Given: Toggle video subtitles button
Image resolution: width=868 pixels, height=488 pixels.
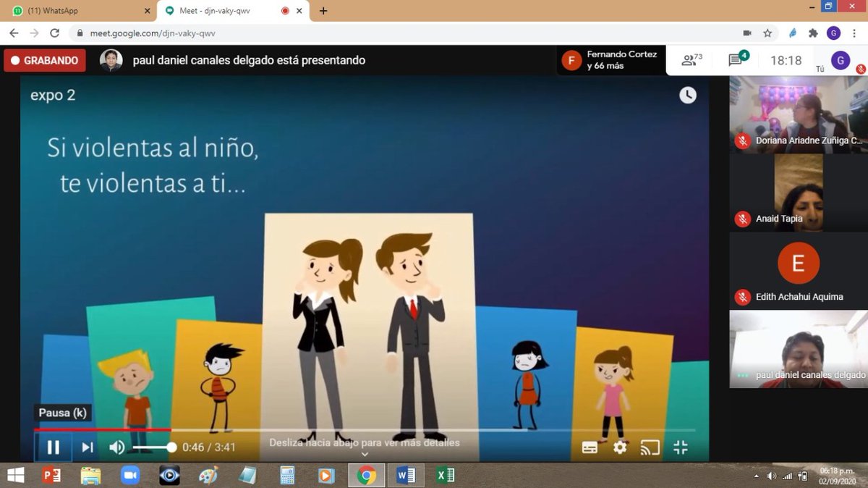Looking at the screenshot, I should pos(590,447).
